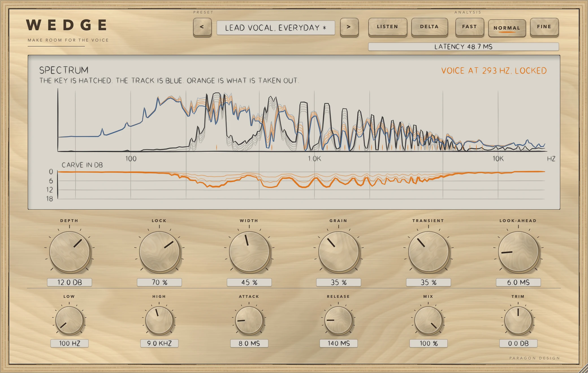Click the 100 % mix value field

(x=429, y=343)
